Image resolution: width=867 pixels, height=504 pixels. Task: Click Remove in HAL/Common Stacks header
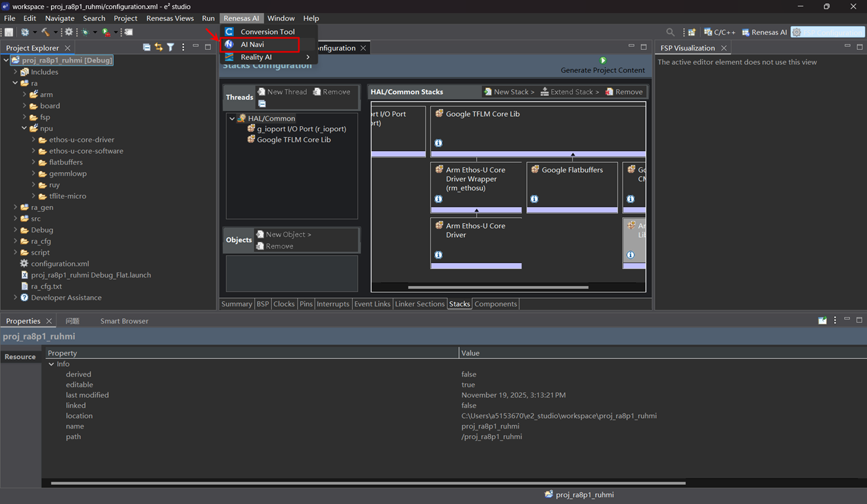[x=624, y=92]
